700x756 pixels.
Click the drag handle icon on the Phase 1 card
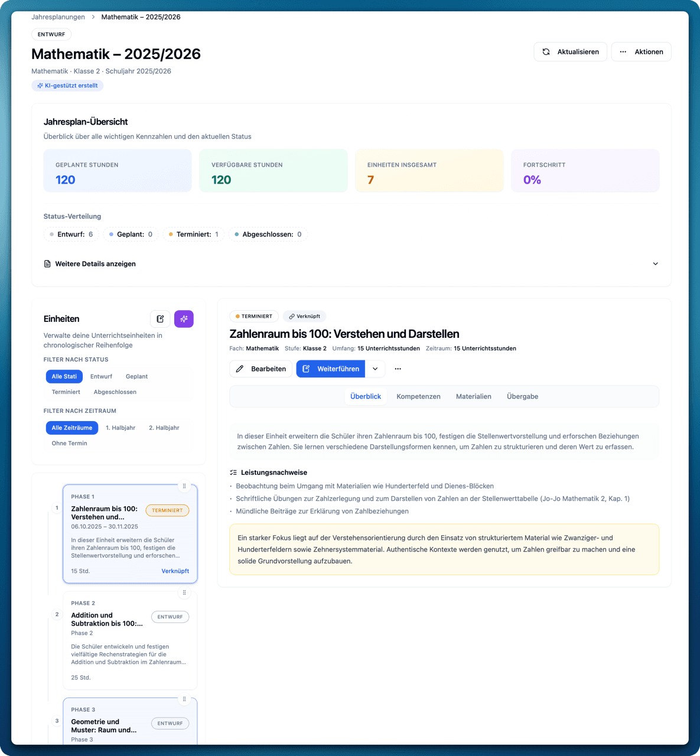184,486
